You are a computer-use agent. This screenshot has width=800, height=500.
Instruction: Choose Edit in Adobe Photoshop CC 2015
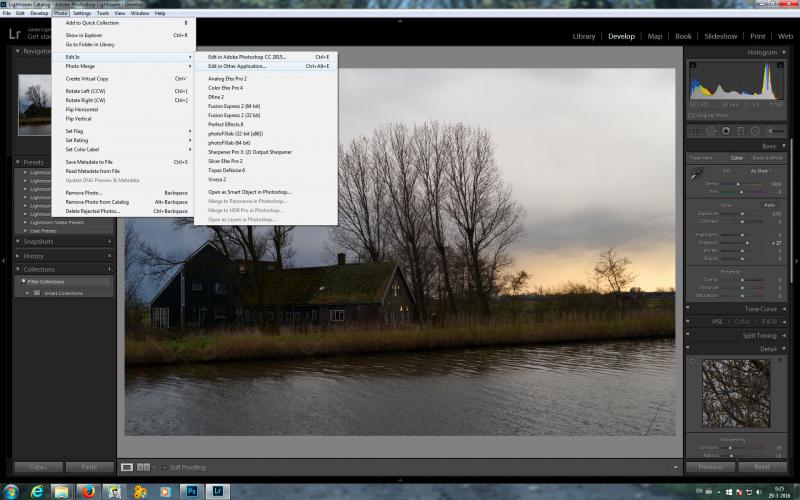(265, 57)
